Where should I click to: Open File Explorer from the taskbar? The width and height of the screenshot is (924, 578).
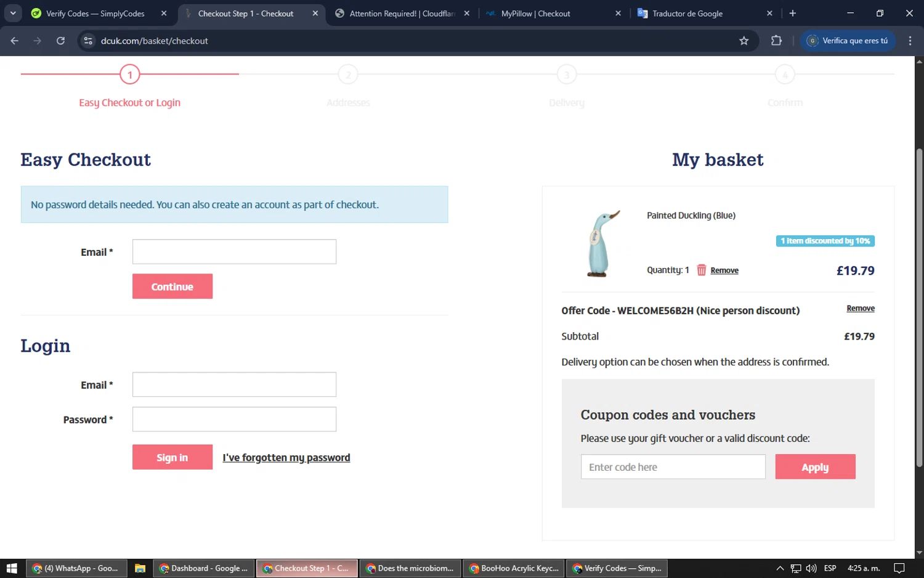(x=140, y=568)
